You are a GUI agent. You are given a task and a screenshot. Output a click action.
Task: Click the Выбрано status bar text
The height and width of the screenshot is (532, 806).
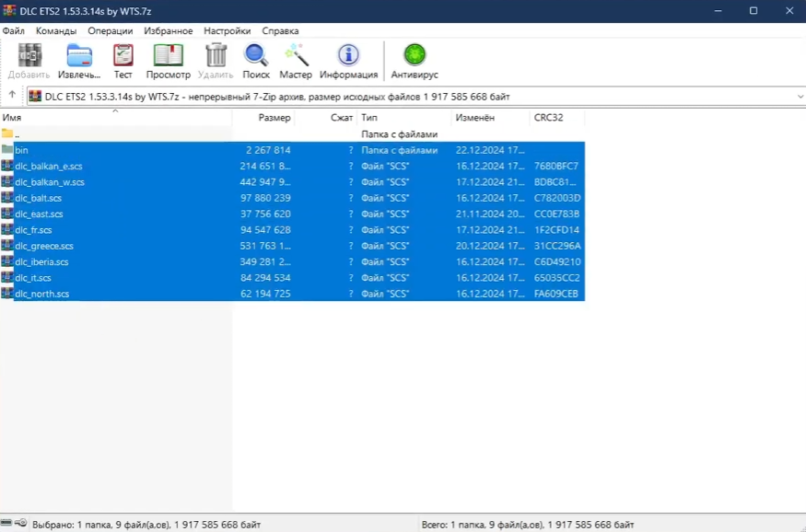pyautogui.click(x=146, y=525)
